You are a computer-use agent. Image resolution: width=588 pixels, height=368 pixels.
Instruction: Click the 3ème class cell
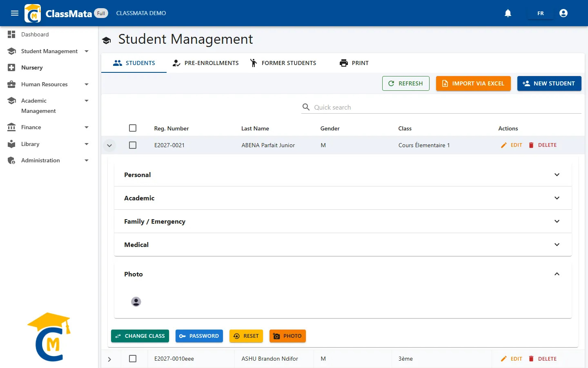click(x=405, y=359)
